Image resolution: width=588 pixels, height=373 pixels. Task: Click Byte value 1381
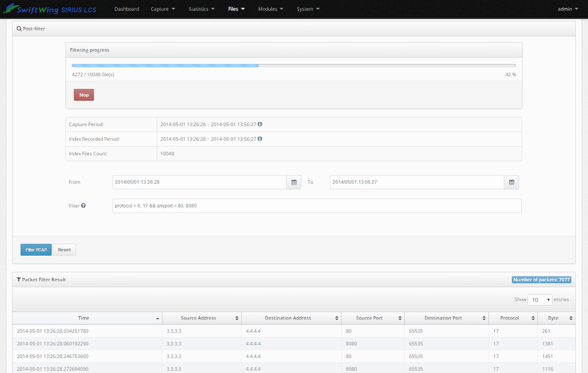pyautogui.click(x=547, y=344)
